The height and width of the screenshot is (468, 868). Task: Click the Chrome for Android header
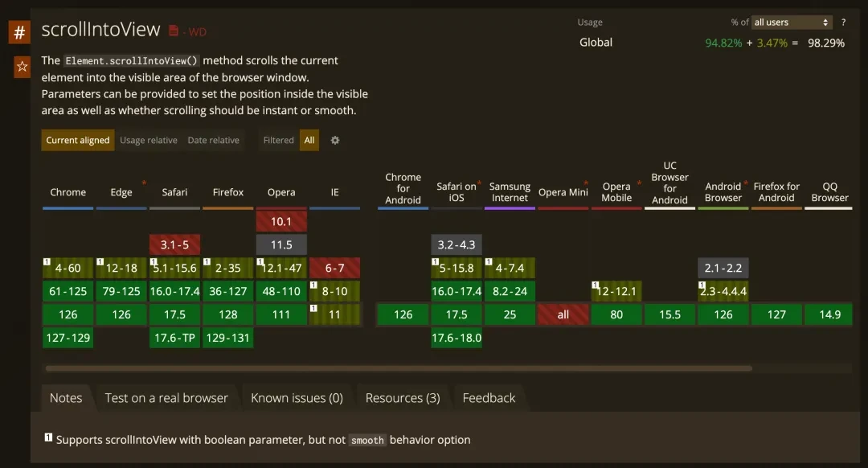(403, 188)
